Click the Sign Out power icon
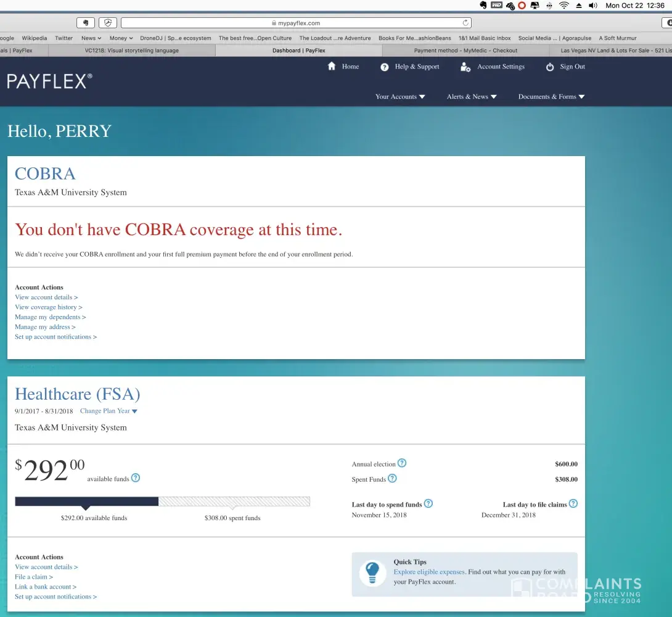This screenshot has width=672, height=617. click(550, 67)
